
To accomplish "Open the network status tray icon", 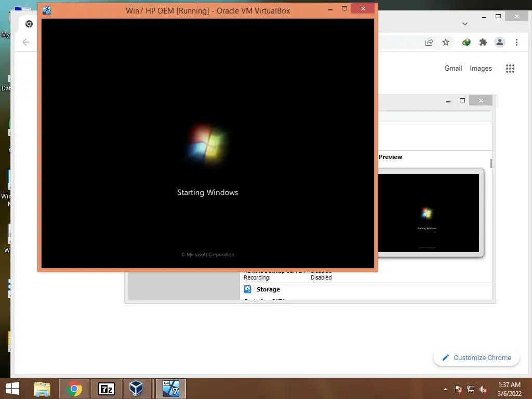I will pos(471,389).
